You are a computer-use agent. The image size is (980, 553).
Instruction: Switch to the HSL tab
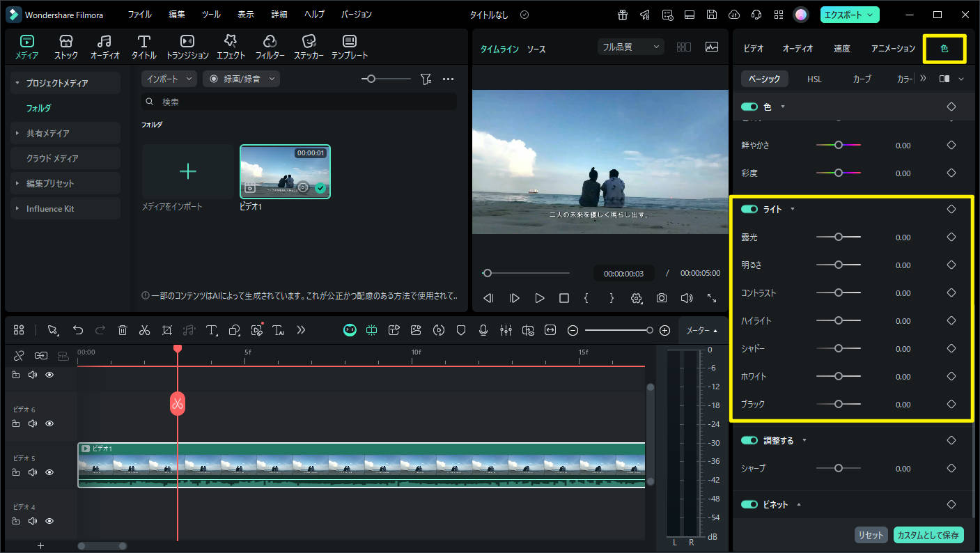tap(814, 79)
